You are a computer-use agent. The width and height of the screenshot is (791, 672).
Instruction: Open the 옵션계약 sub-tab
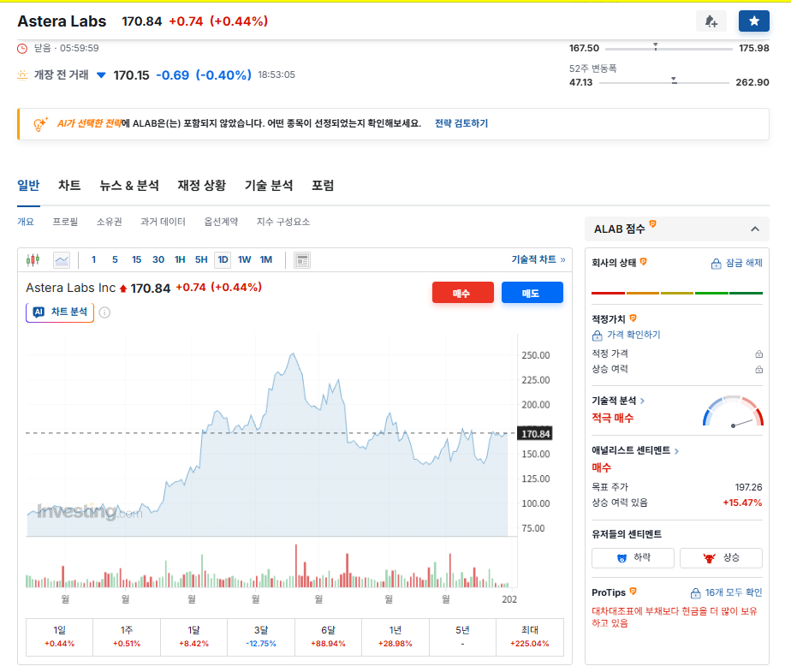(x=221, y=222)
